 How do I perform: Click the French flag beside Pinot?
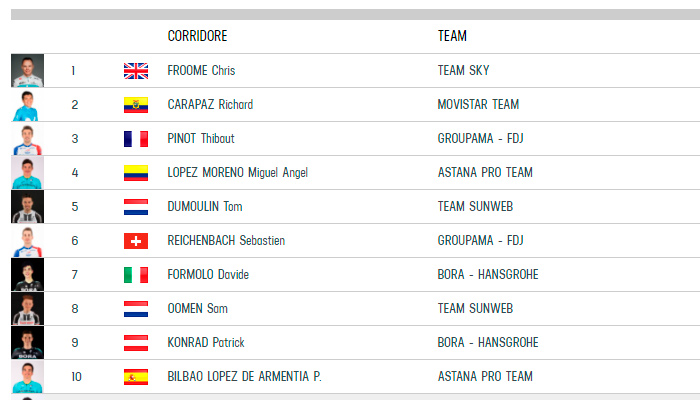[x=135, y=139]
